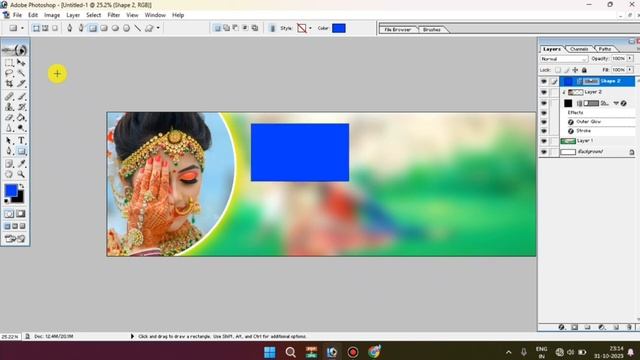
Task: Open status bar info arrow menu
Action: click(132, 336)
